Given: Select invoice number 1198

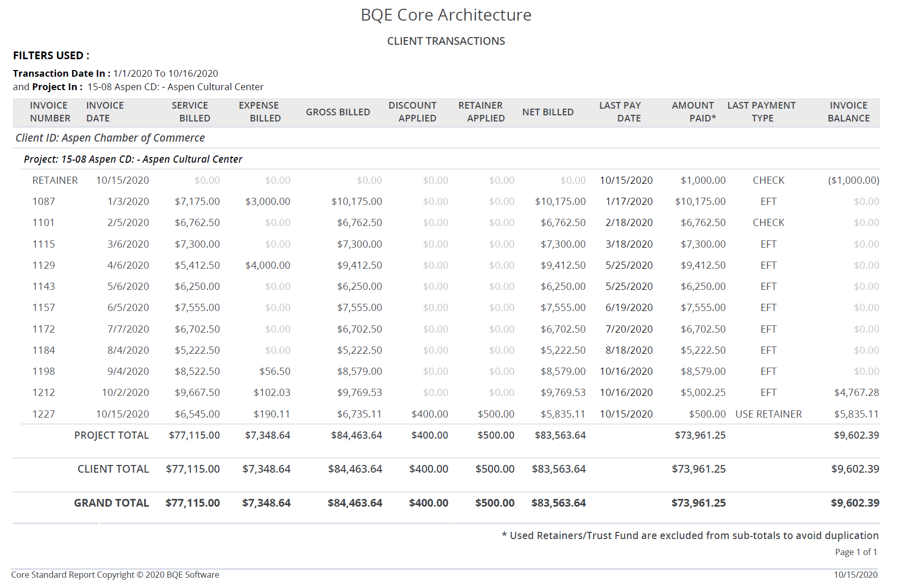Looking at the screenshot, I should pos(44,372).
